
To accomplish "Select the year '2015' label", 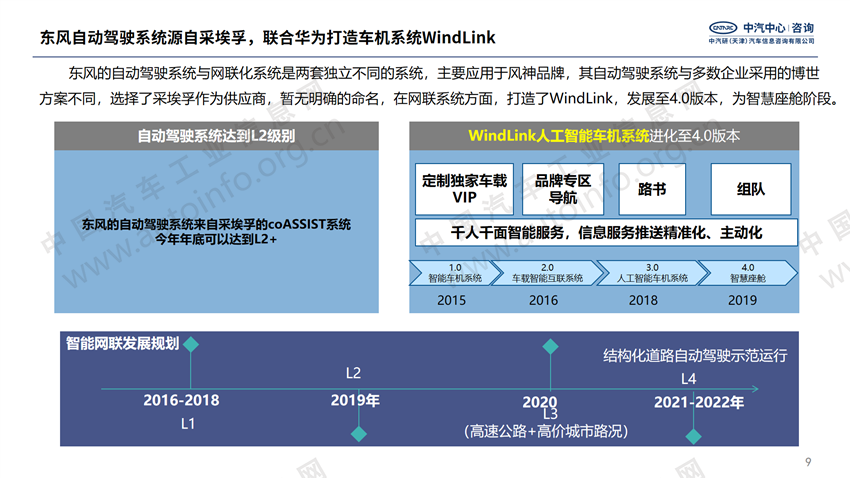I will (452, 300).
